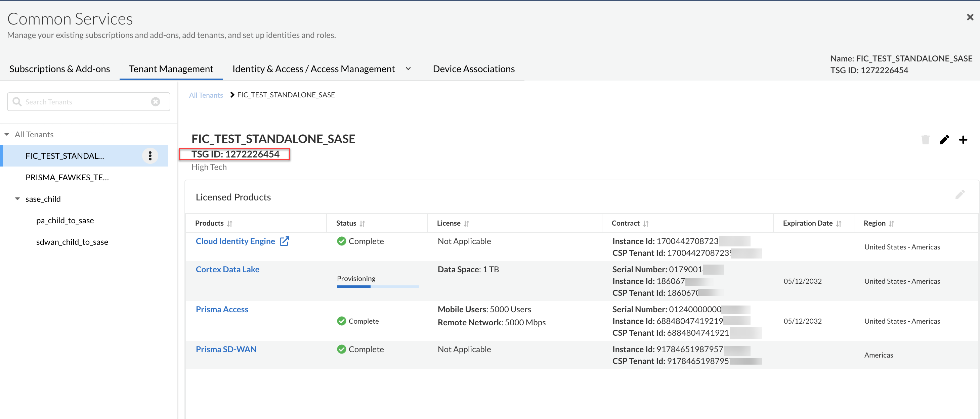The width and height of the screenshot is (980, 419).
Task: Switch to Subscriptions & Add-ons tab
Action: (x=60, y=69)
